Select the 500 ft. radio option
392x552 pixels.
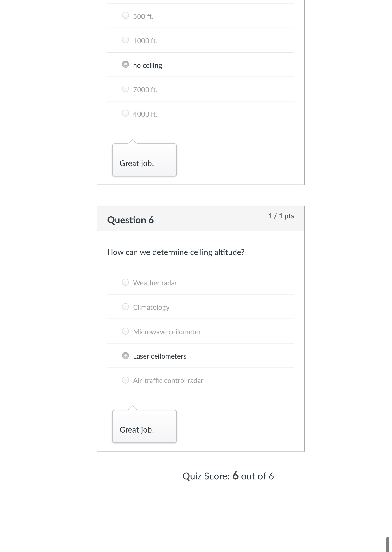(x=126, y=15)
